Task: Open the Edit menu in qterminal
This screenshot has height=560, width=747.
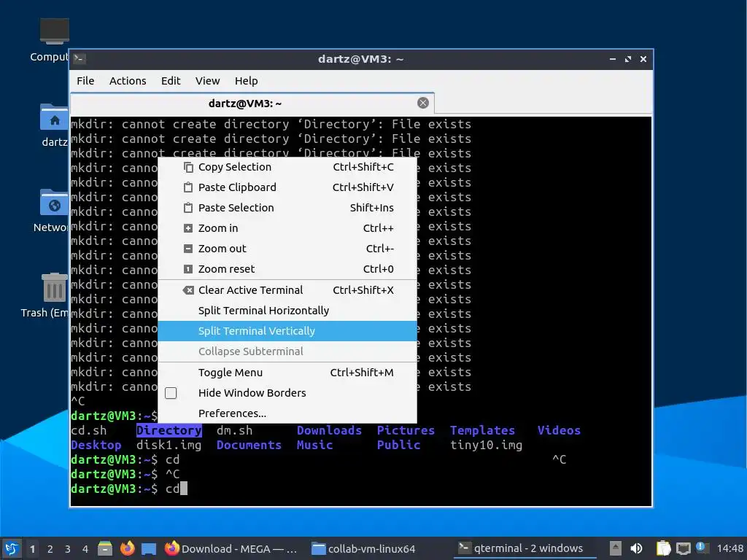Action: point(171,81)
